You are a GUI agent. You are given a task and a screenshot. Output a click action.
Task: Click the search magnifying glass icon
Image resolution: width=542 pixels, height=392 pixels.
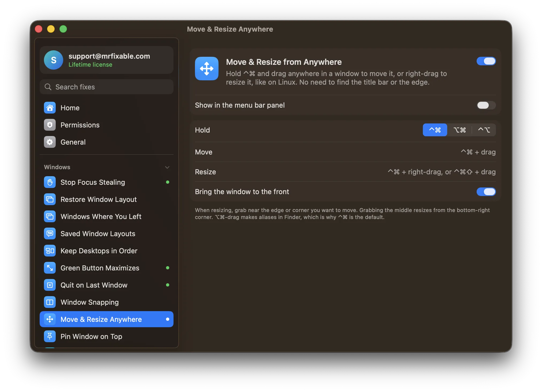tap(48, 87)
